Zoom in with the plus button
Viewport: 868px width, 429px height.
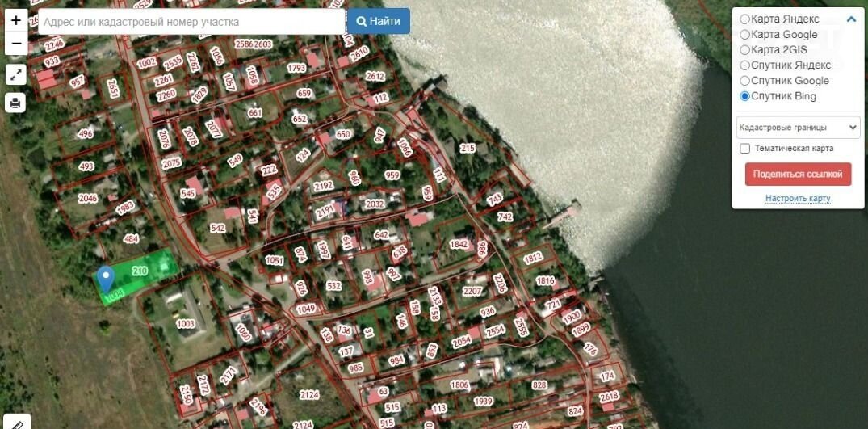click(x=16, y=20)
